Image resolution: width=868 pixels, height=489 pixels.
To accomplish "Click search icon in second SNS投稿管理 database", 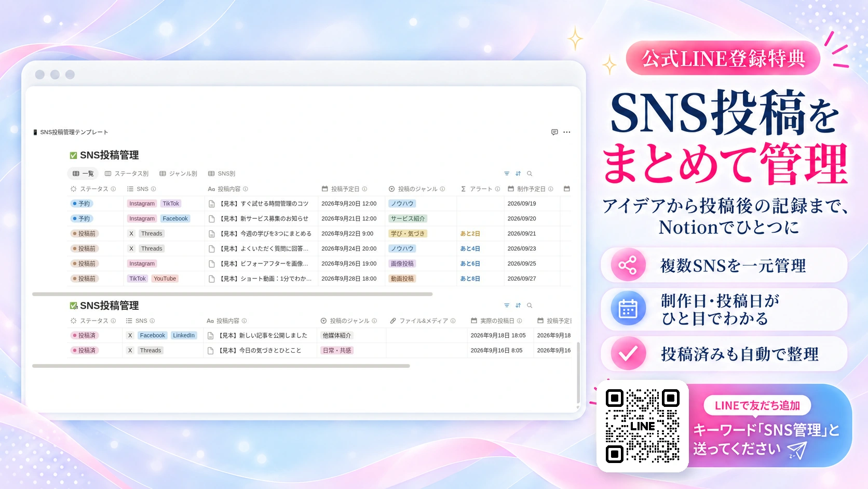I will point(530,306).
